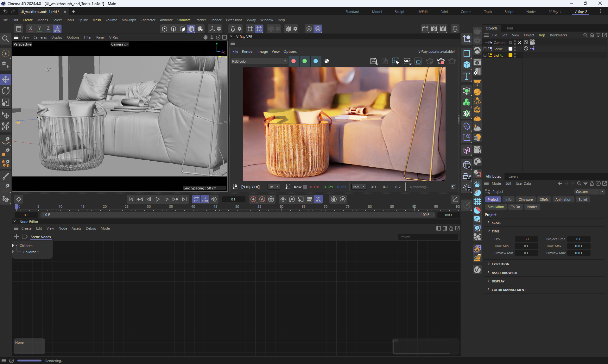Click the Record Active Objects button
Image resolution: width=608 pixels, height=364 pixels.
(x=253, y=199)
